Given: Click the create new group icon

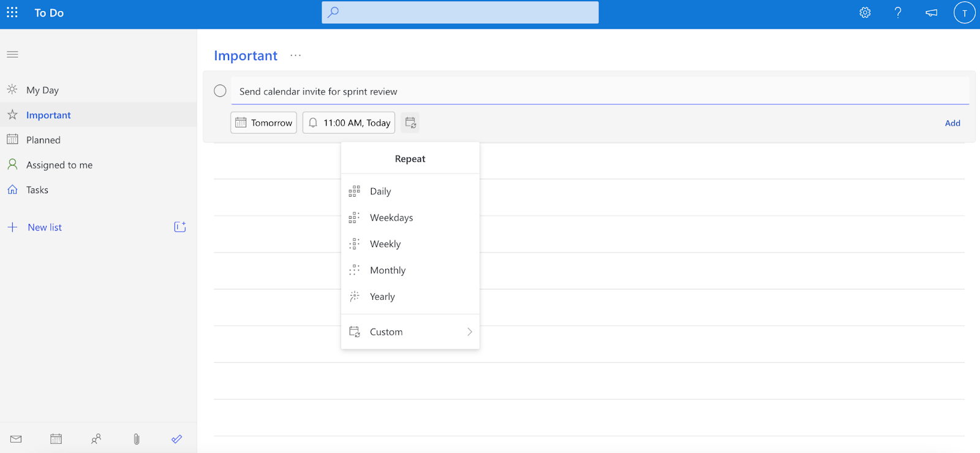Looking at the screenshot, I should (179, 227).
